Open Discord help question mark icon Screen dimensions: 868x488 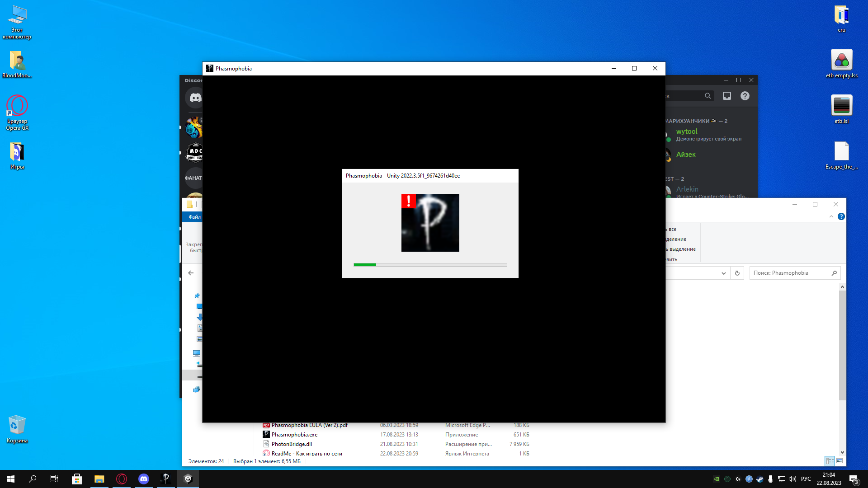point(745,96)
